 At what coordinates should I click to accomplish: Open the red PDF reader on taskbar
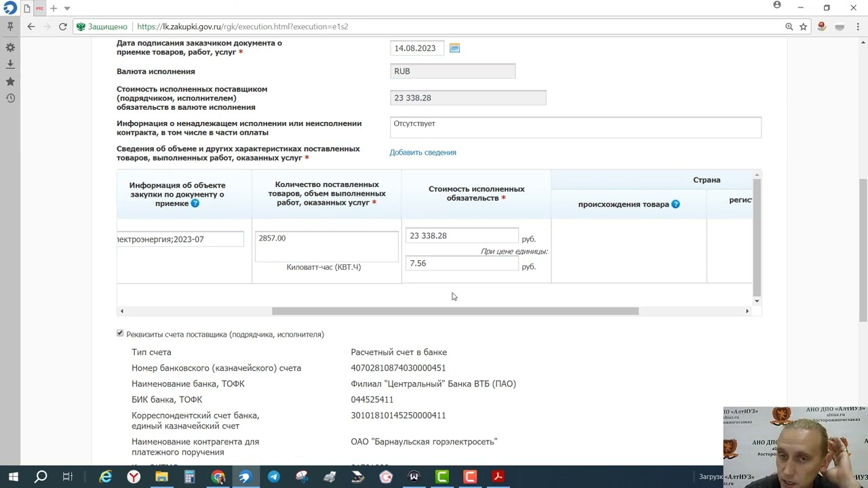tap(498, 476)
